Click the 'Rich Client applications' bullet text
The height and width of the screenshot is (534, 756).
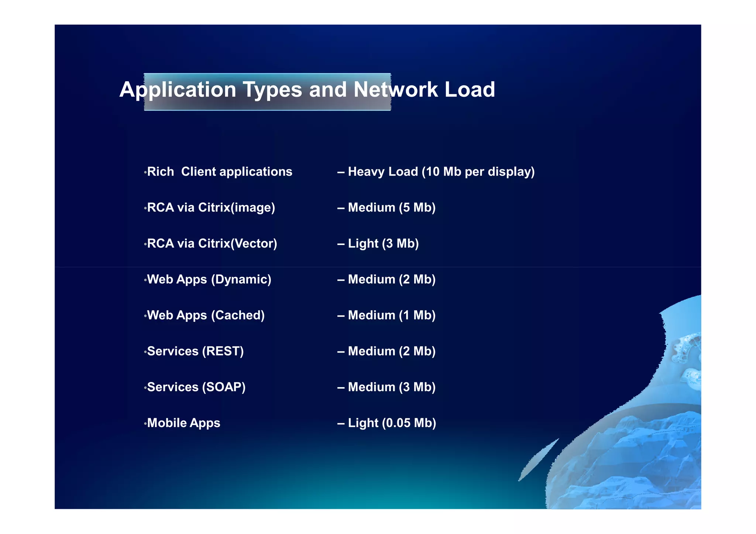click(220, 172)
